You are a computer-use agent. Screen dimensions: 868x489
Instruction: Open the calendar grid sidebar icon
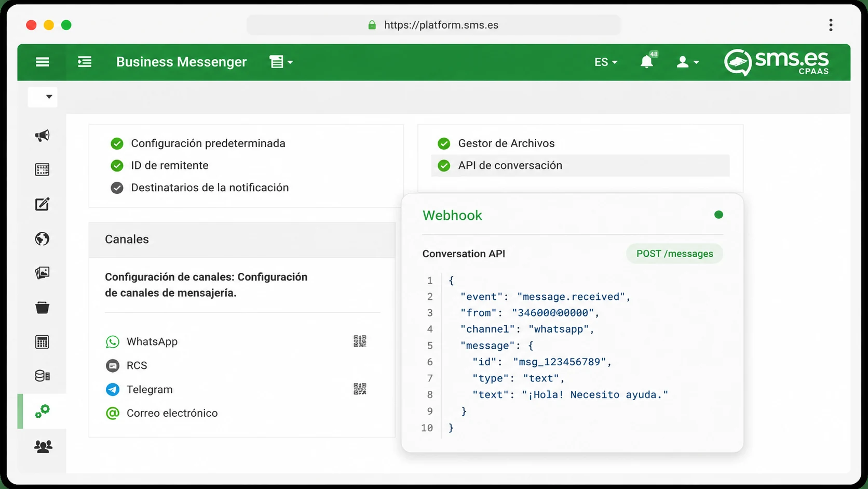[x=43, y=170]
